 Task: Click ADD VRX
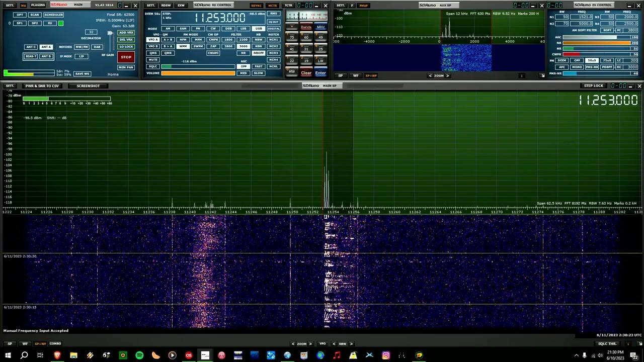coord(126,32)
